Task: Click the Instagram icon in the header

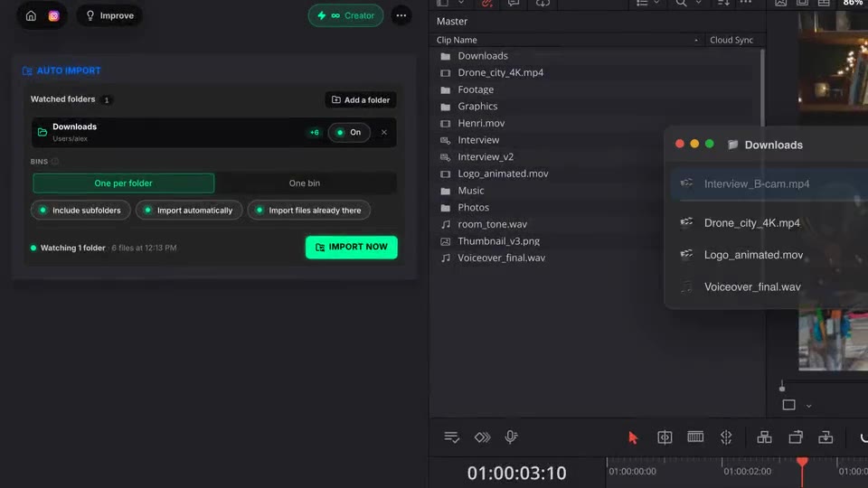Action: point(53,15)
